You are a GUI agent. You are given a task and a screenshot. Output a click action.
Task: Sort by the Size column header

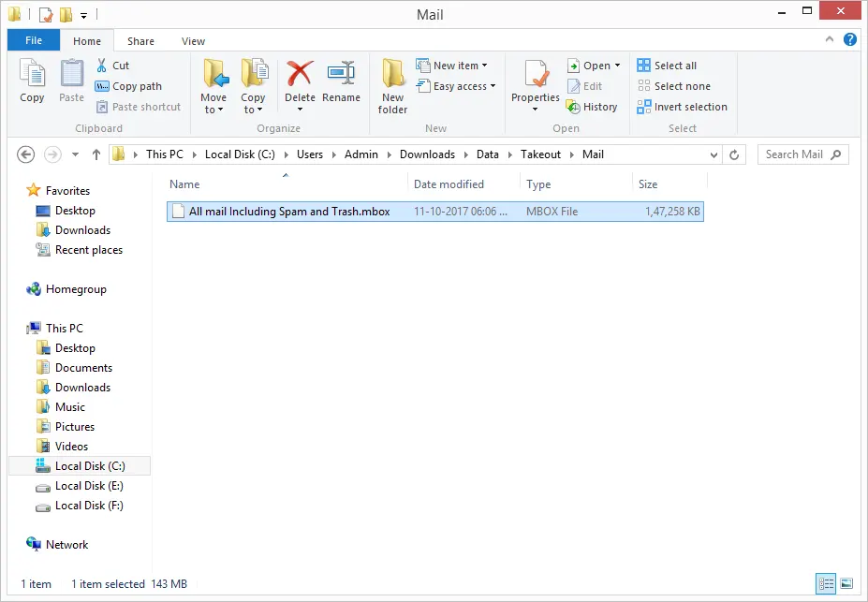coord(669,184)
